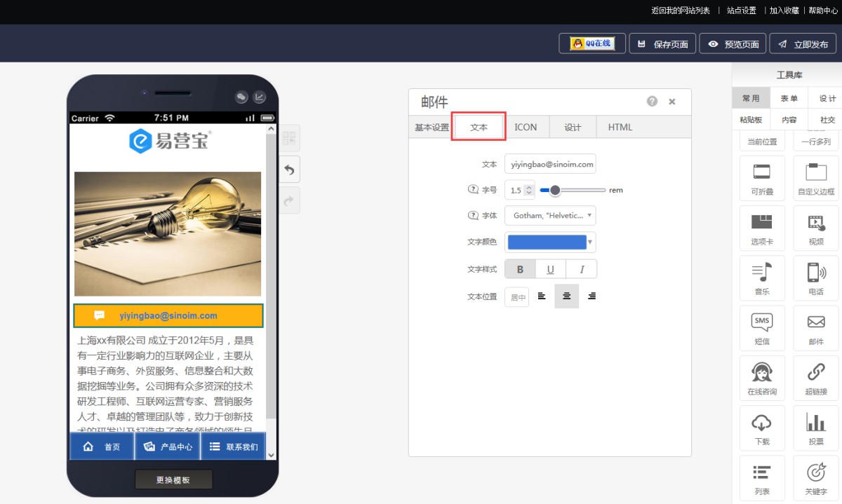Select the 表单 toolbox category
The height and width of the screenshot is (504, 842).
[x=789, y=98]
